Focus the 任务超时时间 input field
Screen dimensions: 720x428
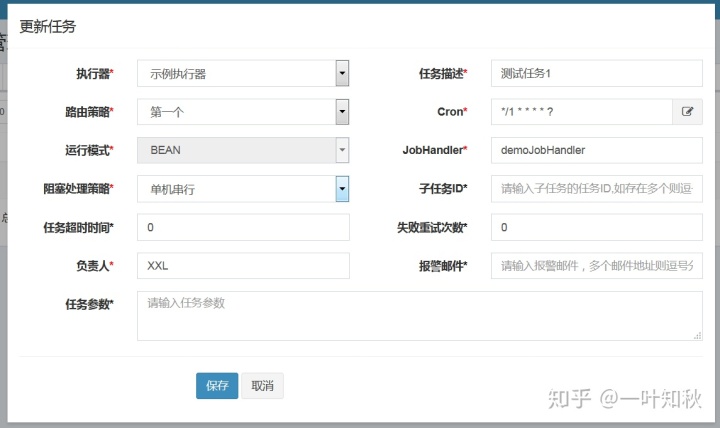point(243,227)
